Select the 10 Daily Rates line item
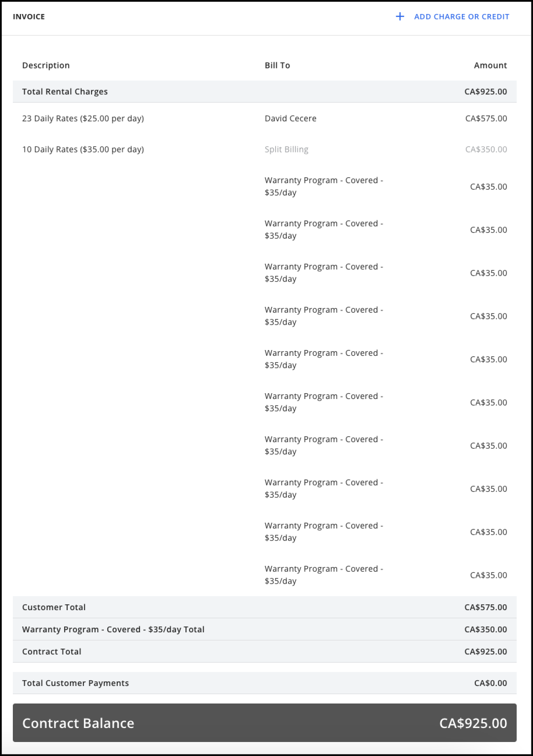Screen dimensions: 533x756 [x=83, y=149]
